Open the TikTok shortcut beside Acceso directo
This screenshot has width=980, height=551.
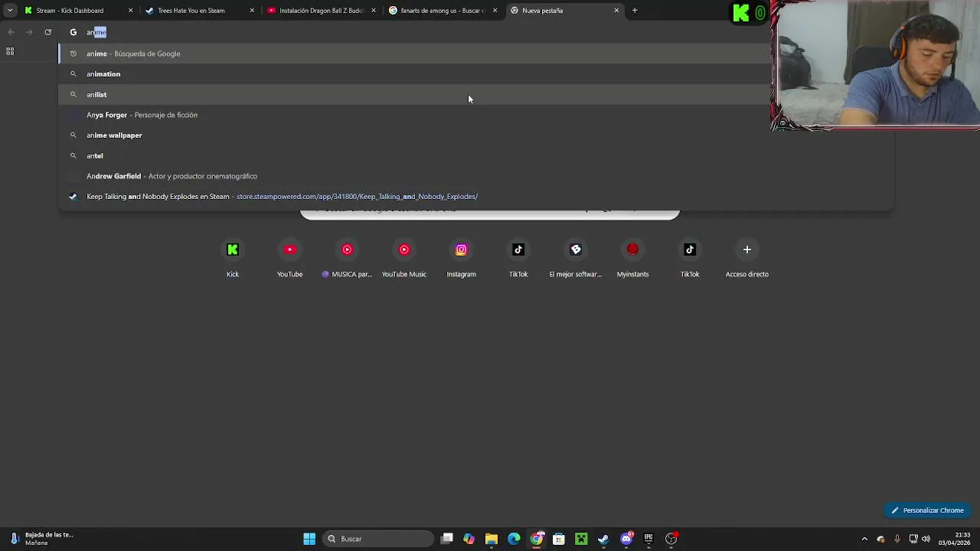[x=690, y=258]
